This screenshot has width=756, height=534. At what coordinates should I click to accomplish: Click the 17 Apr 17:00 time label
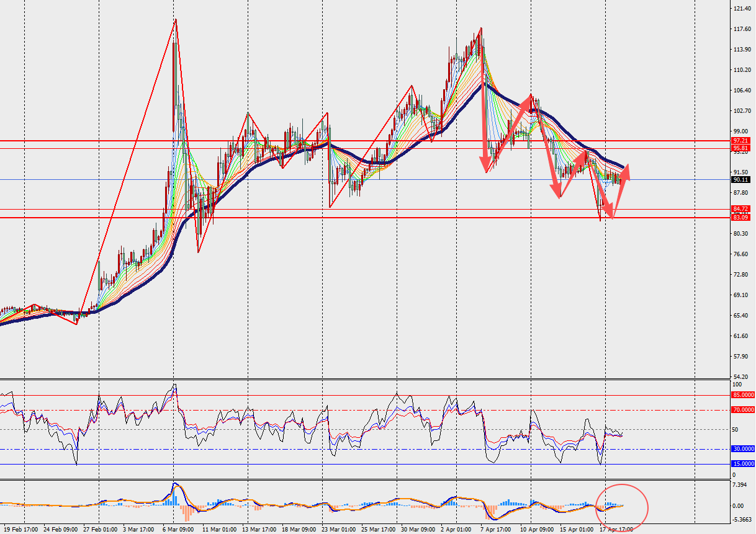pos(616,530)
